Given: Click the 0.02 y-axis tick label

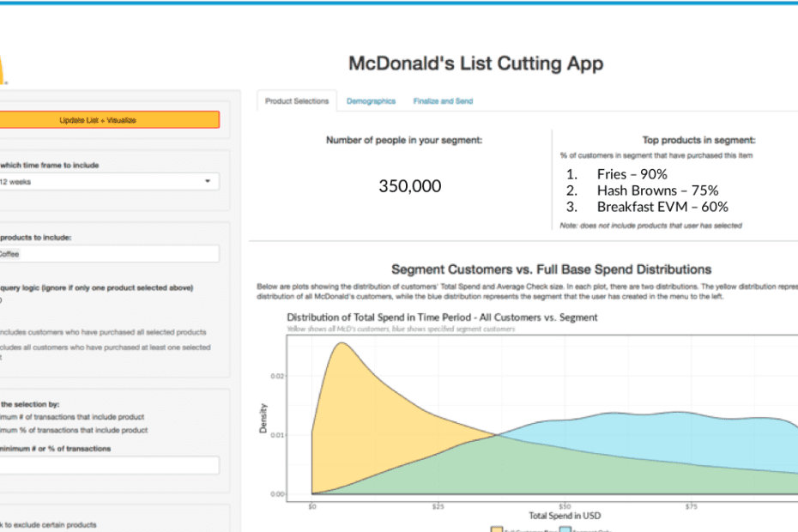Looking at the screenshot, I should pos(277,376).
